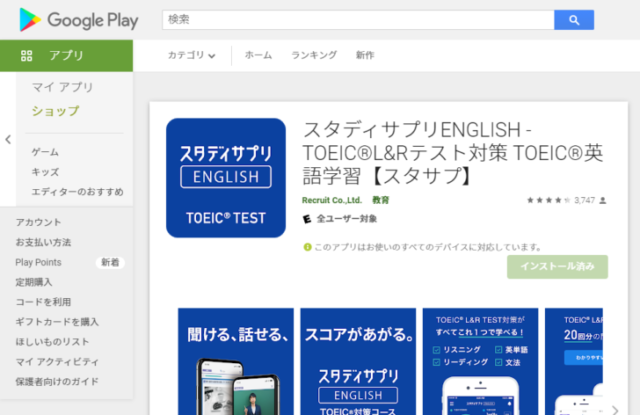Open the 聞ける、話せる screenshot thumbnail
The width and height of the screenshot is (640, 415).
[x=236, y=362]
